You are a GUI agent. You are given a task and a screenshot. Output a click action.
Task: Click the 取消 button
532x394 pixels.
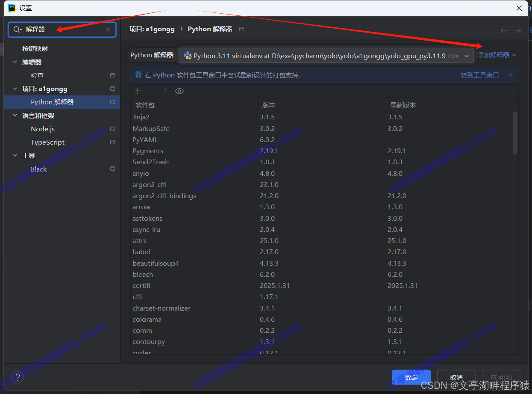click(456, 378)
